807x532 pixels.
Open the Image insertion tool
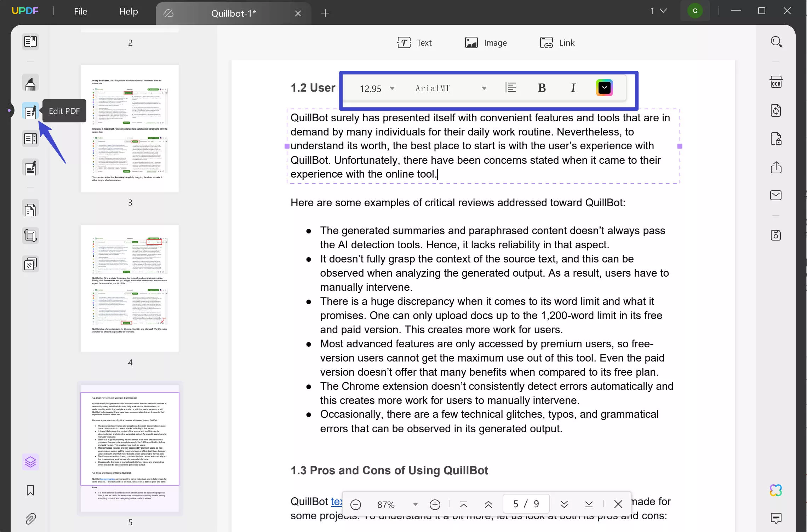point(486,42)
